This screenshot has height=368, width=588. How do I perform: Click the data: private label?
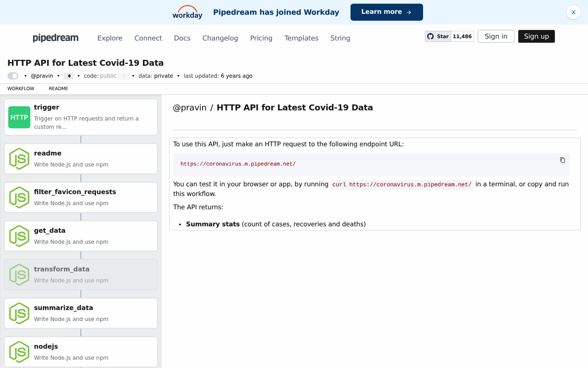156,76
